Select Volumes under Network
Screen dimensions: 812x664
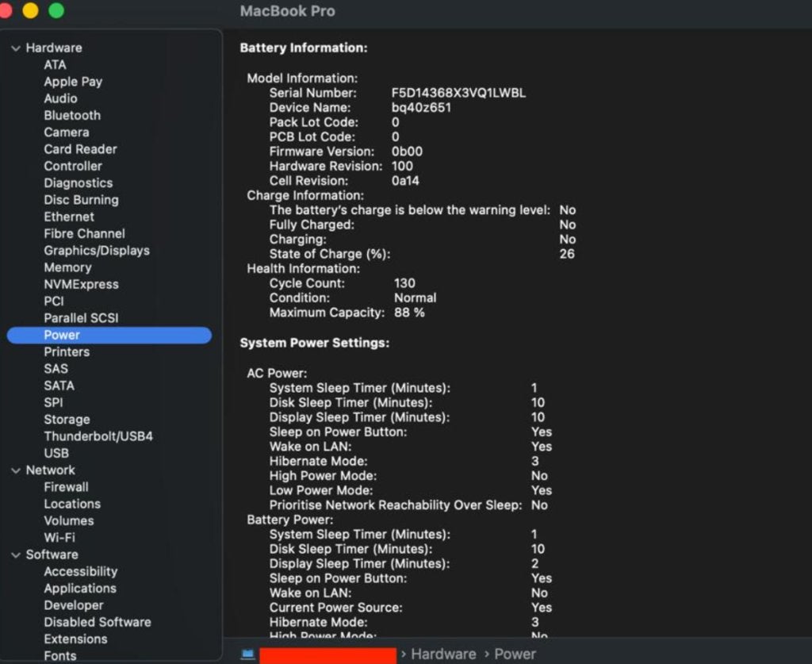pyautogui.click(x=69, y=521)
